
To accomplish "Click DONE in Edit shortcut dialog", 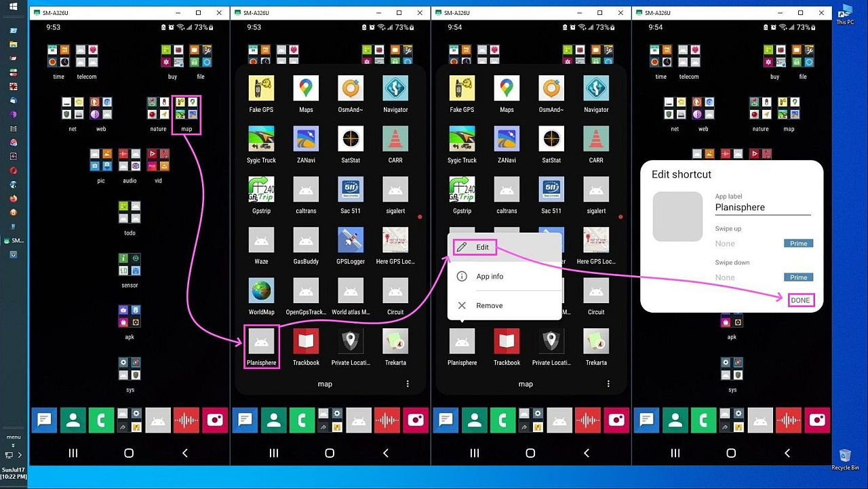I will click(800, 300).
